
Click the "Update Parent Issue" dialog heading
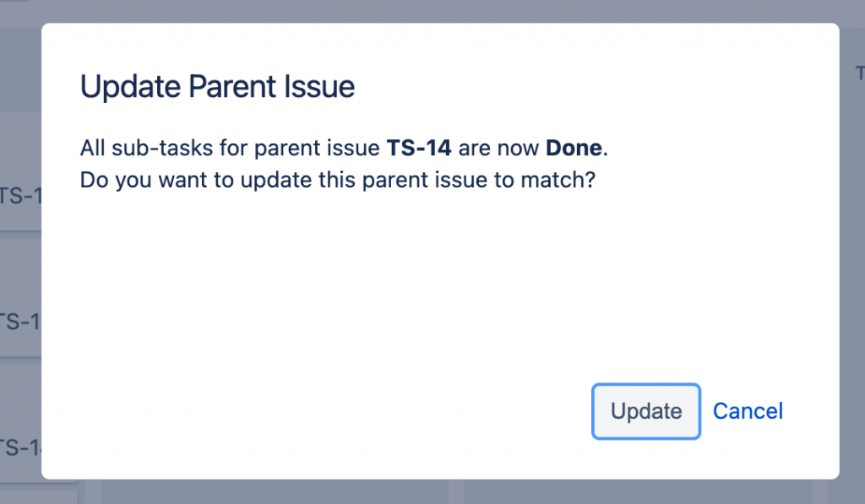click(217, 87)
